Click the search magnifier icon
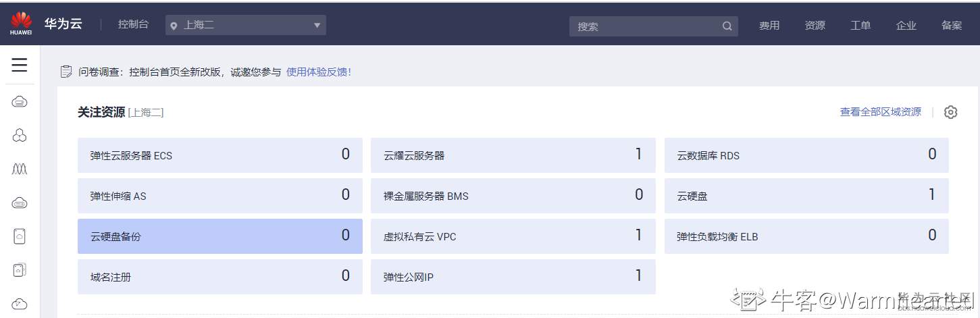 [x=727, y=26]
